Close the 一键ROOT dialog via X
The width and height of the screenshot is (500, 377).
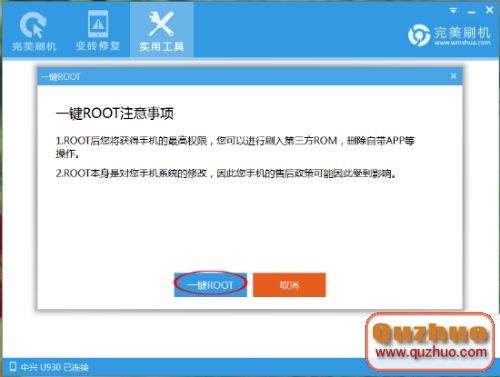pyautogui.click(x=453, y=76)
